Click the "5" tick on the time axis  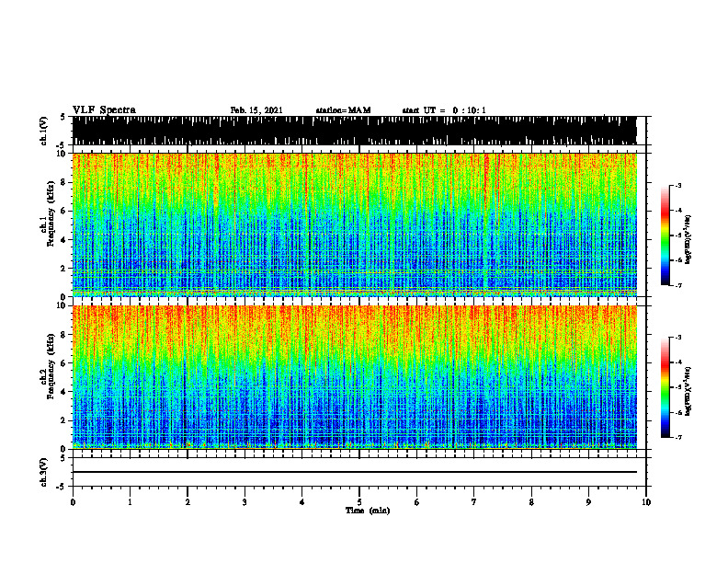(359, 502)
